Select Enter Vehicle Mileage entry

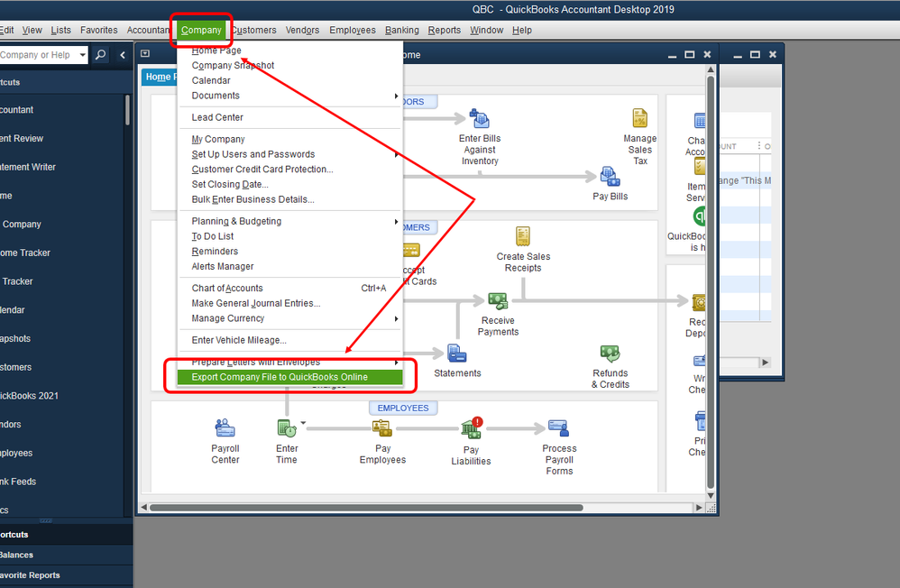click(289, 341)
